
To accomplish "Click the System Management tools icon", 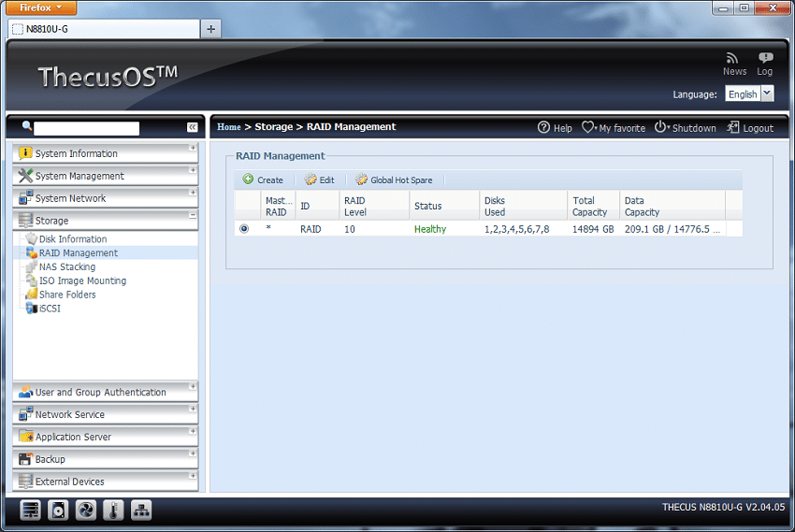I will coord(25,175).
